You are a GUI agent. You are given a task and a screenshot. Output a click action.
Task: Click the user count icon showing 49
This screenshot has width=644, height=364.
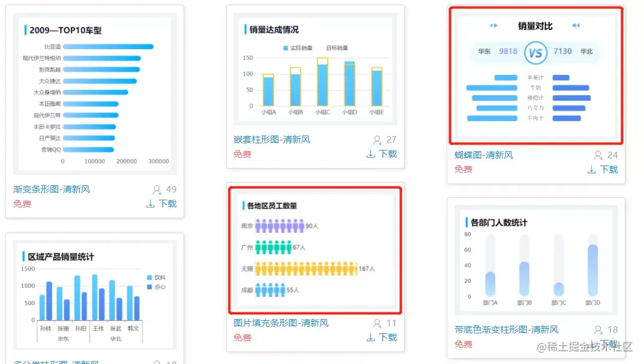click(x=158, y=189)
